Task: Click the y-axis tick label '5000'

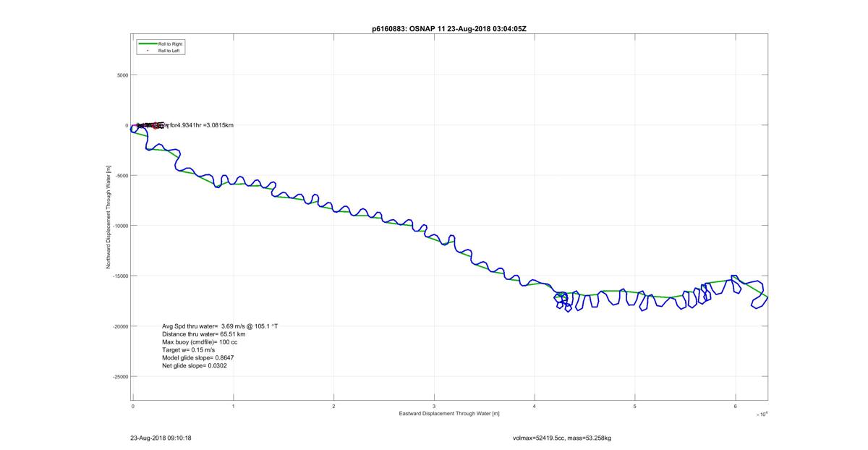Action: [122, 75]
